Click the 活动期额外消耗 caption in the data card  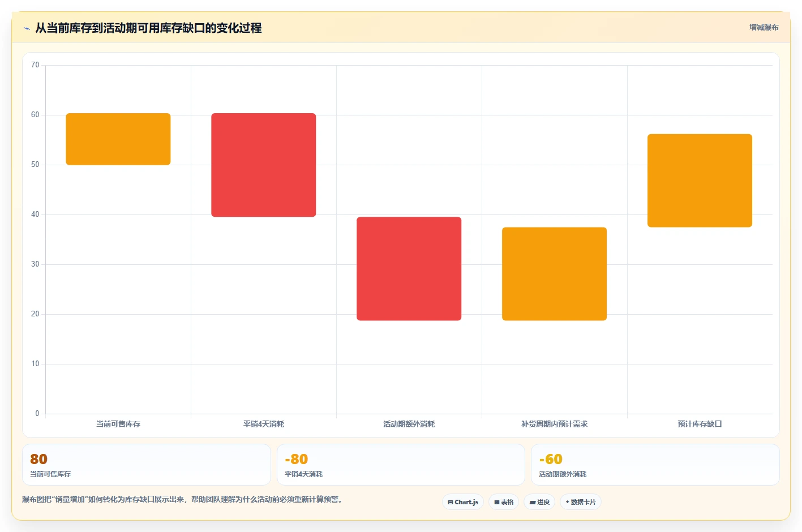(x=563, y=474)
